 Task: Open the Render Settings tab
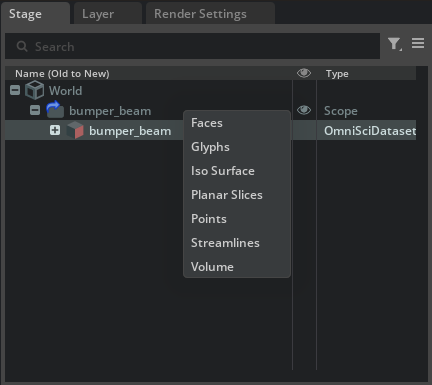210,14
